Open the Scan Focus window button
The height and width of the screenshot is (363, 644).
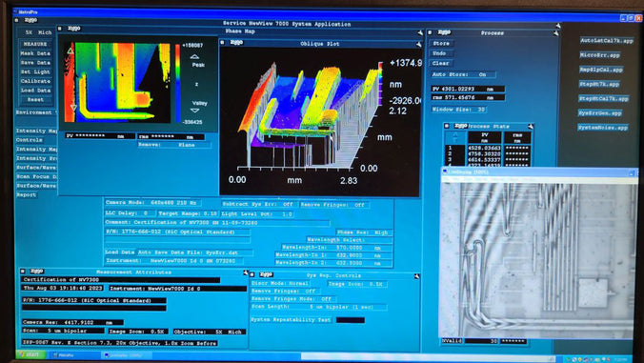click(36, 176)
